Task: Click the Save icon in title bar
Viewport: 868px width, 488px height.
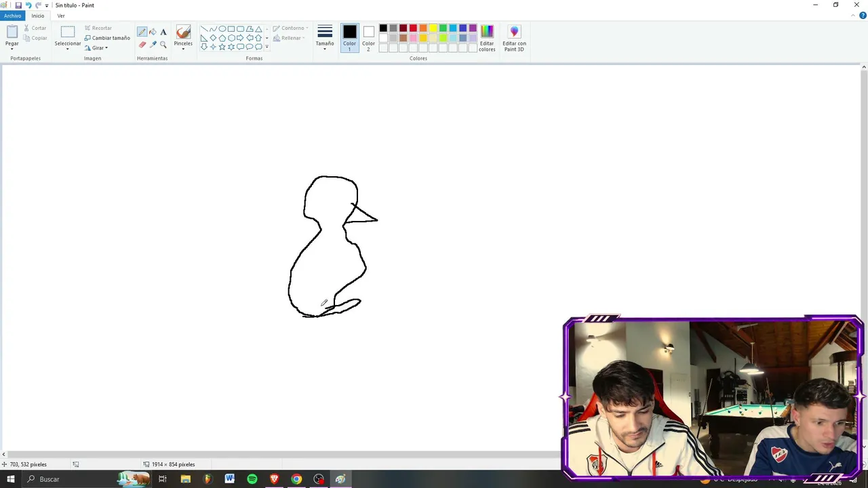Action: (x=18, y=5)
